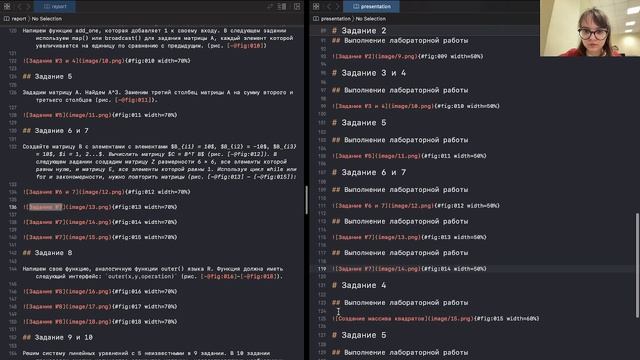Click paragraph 'Зададим матрицу A' in report
Viewport: 640px width, 360px height.
click(x=158, y=96)
